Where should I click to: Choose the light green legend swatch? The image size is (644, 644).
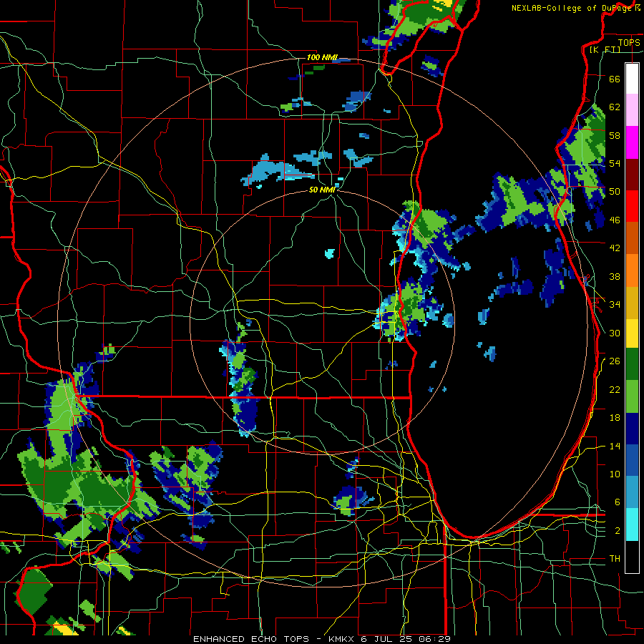pyautogui.click(x=632, y=396)
